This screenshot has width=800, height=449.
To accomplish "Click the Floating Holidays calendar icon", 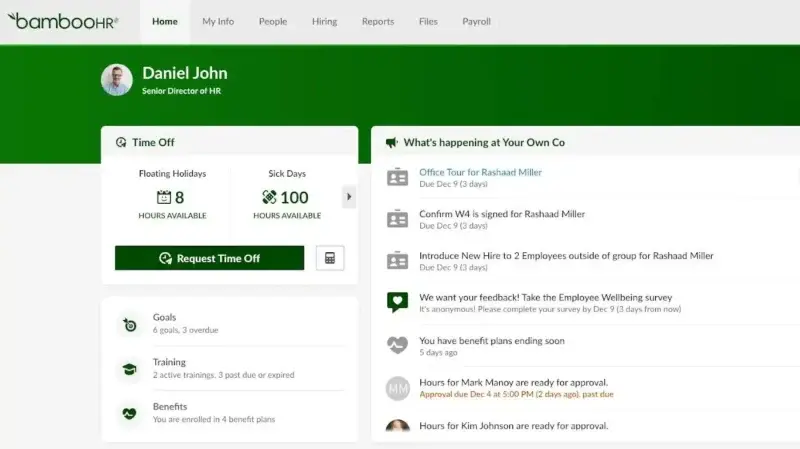I will tap(164, 197).
